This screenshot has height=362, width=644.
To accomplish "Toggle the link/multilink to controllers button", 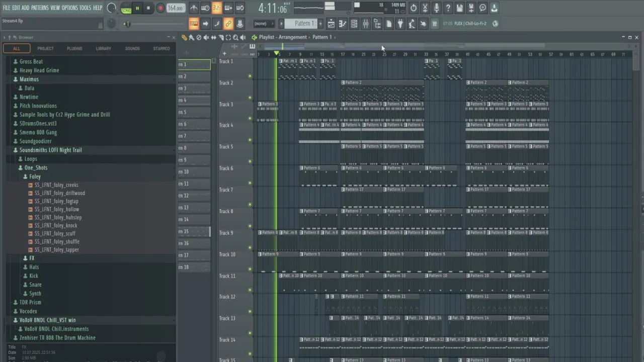I will click(228, 24).
